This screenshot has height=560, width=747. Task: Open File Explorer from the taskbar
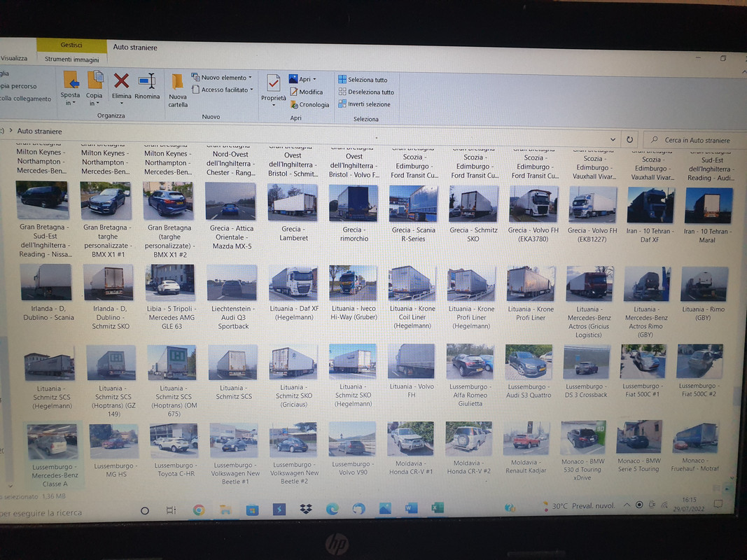[x=225, y=510]
